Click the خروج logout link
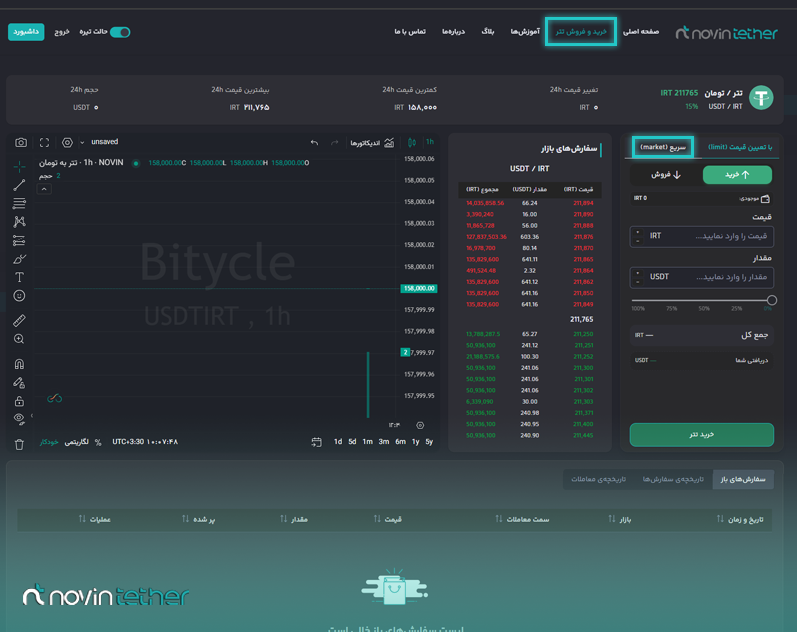 tap(62, 32)
